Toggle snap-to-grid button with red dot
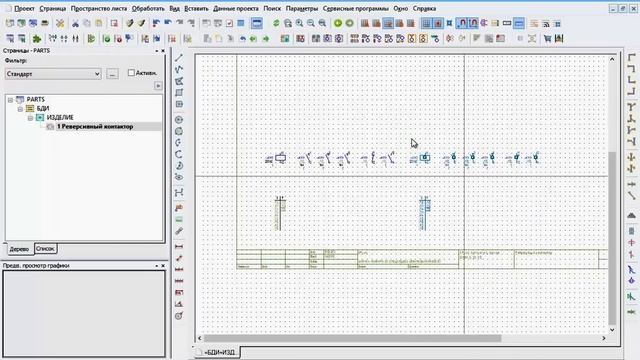Screen dimensions: 640x360 tap(438, 23)
